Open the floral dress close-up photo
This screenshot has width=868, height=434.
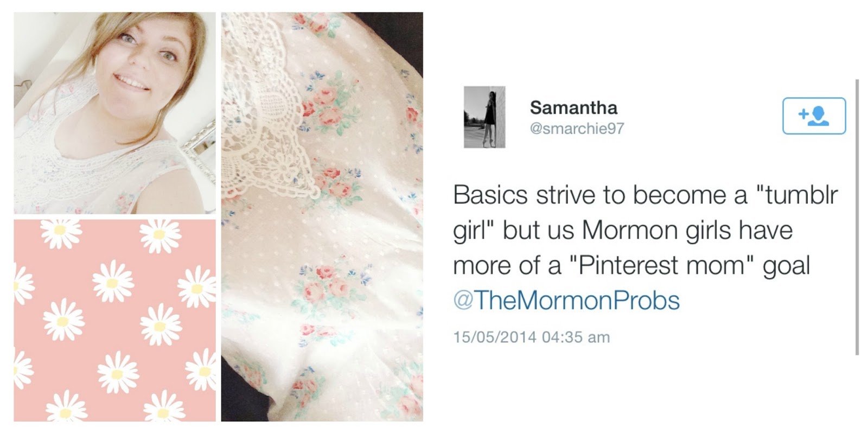tap(322, 217)
